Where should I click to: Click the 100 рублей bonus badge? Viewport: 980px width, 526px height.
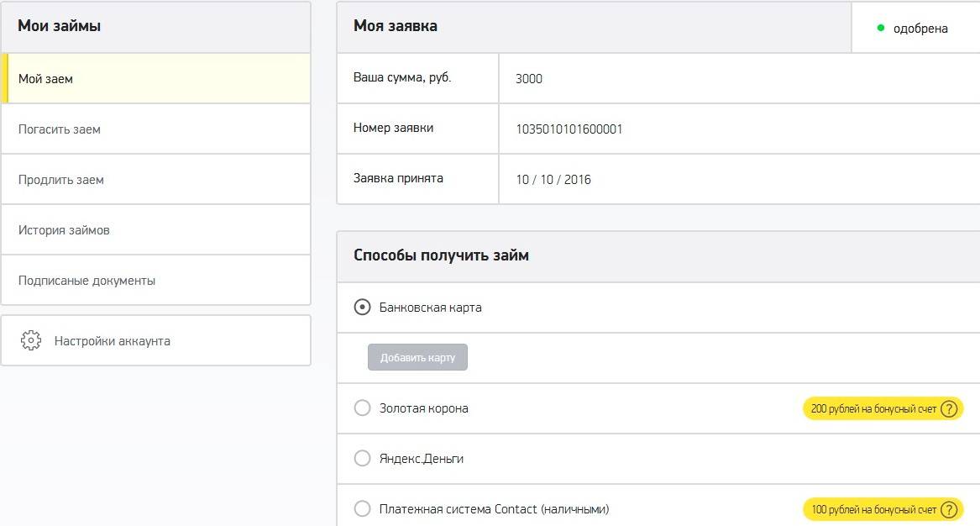coord(873,510)
